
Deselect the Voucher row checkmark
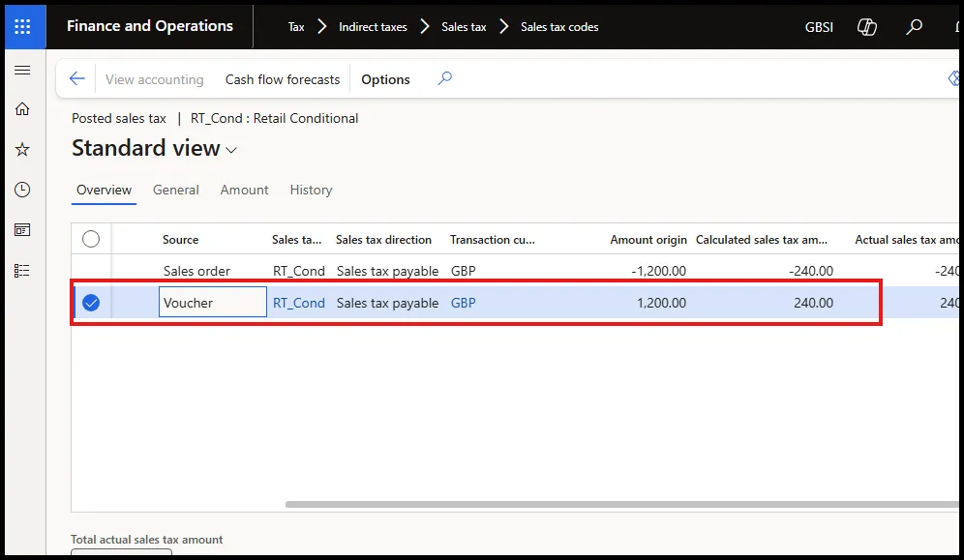click(91, 303)
